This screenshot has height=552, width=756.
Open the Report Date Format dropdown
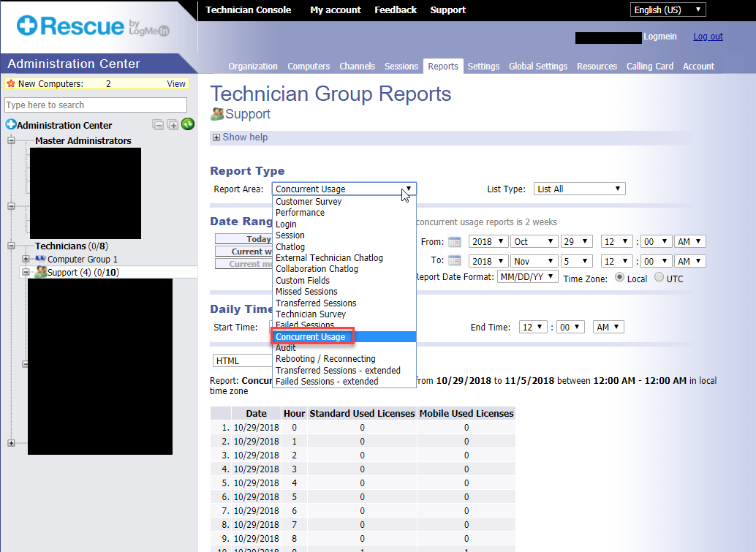pos(527,276)
